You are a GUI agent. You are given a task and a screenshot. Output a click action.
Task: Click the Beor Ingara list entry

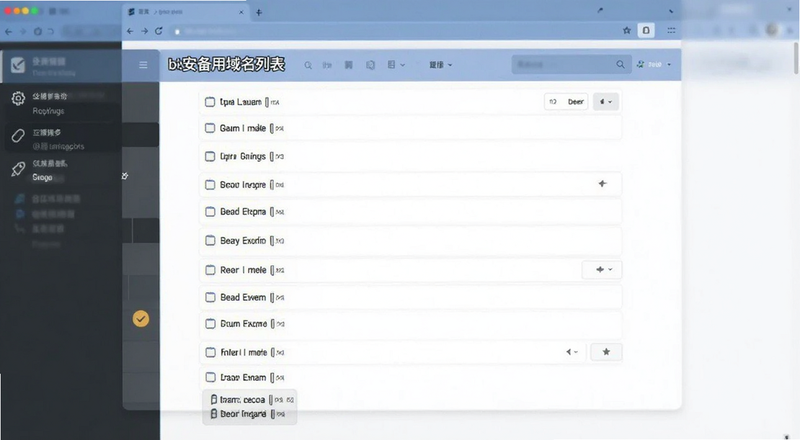[250, 414]
